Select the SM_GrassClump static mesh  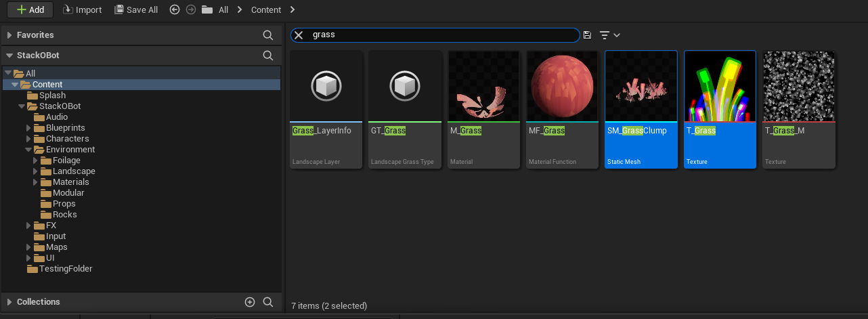click(x=641, y=110)
